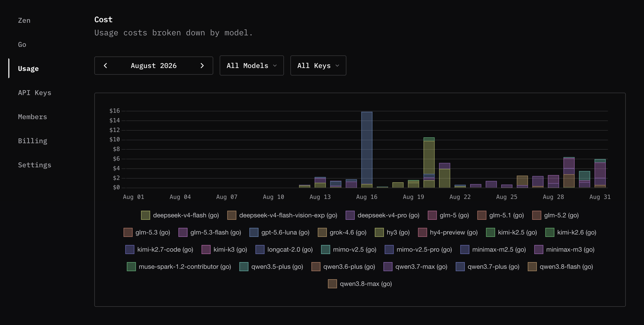
Task: Toggle qwen3.6-plus (go) legend entry
Action: pyautogui.click(x=343, y=267)
